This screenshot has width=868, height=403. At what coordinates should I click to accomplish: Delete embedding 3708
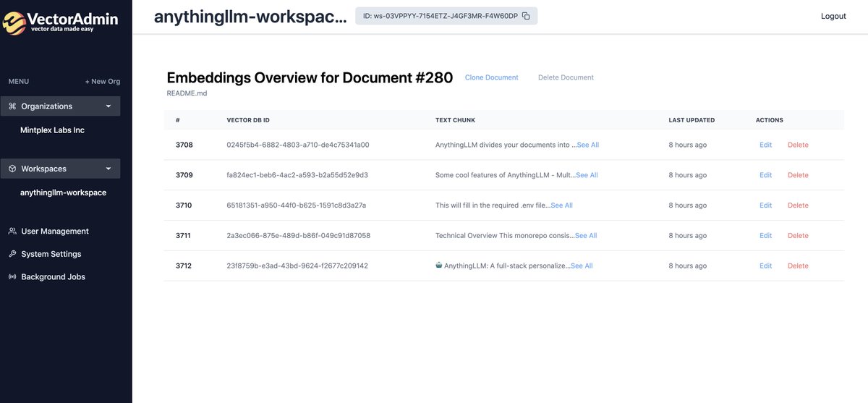coord(798,145)
